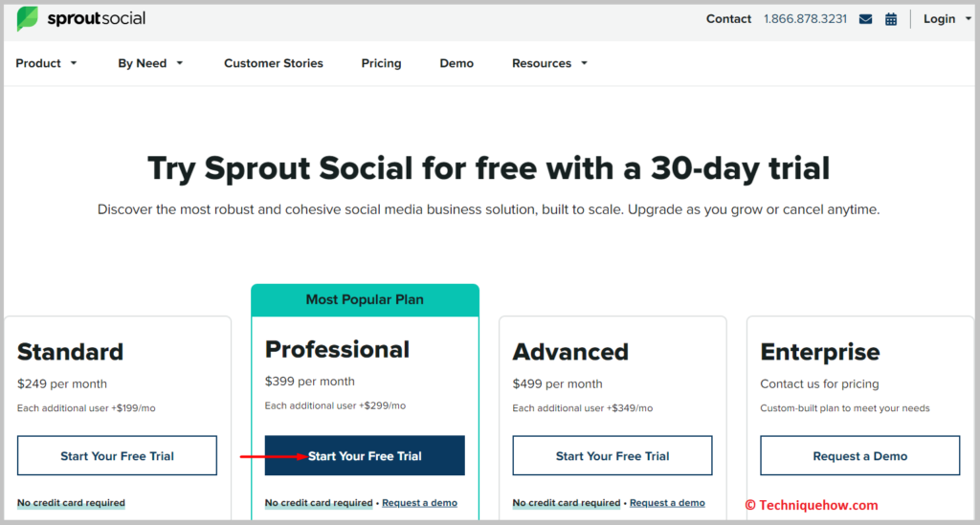
Task: Call the 1.866.878.3231 phone number link
Action: pyautogui.click(x=805, y=19)
